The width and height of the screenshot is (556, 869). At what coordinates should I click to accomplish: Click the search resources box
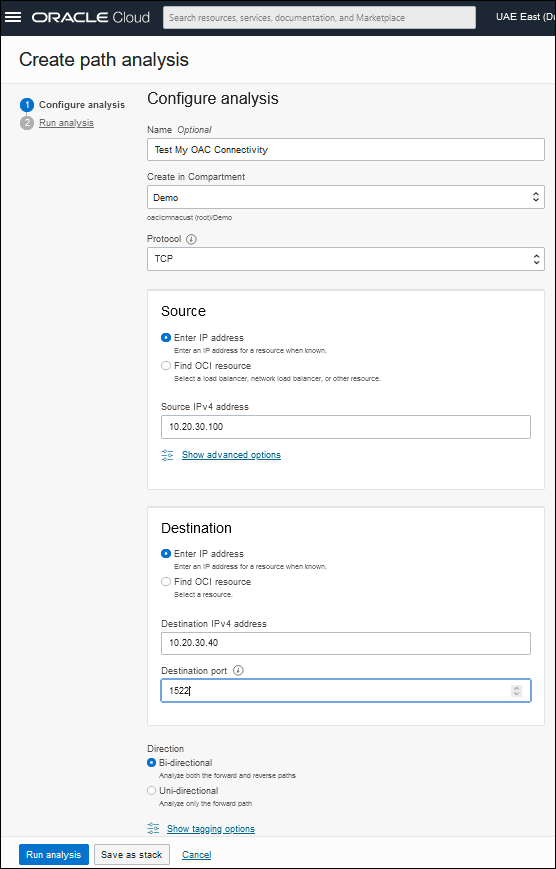(x=319, y=17)
